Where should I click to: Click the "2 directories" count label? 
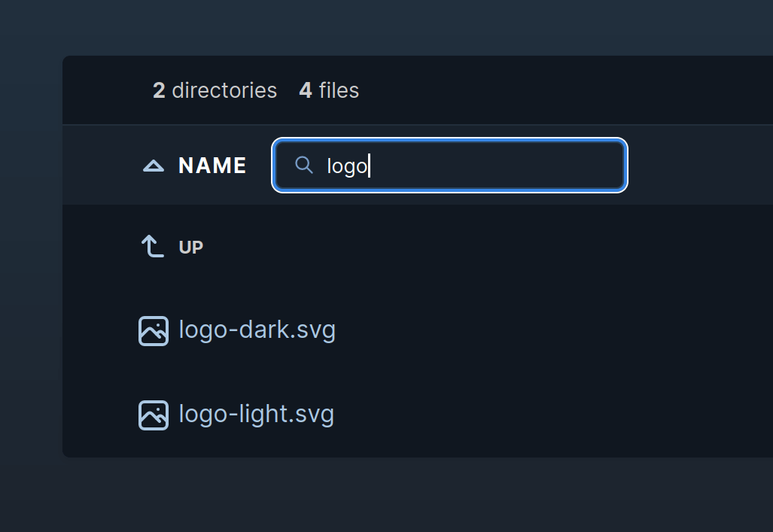[215, 90]
